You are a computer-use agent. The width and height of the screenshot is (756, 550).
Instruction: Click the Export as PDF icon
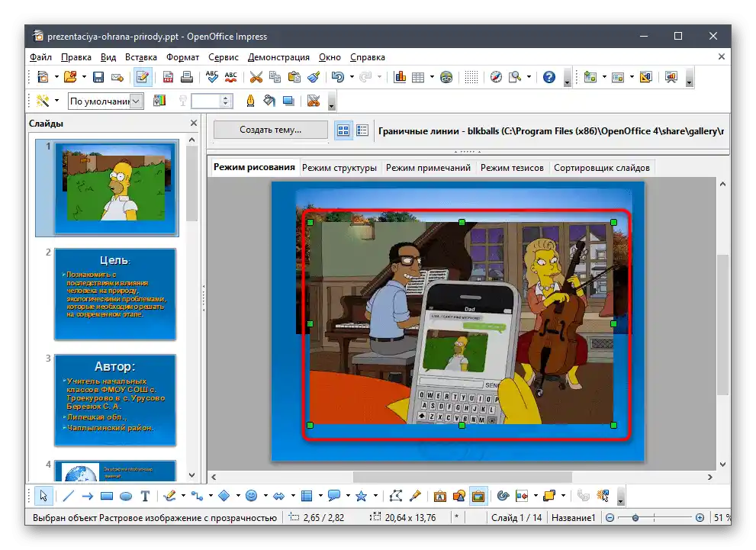(167, 77)
